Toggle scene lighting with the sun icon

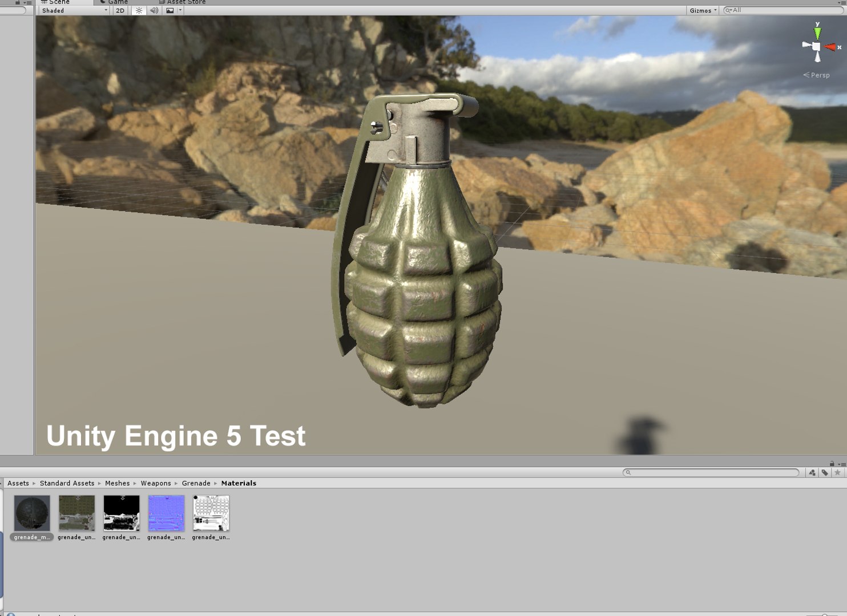coord(139,10)
